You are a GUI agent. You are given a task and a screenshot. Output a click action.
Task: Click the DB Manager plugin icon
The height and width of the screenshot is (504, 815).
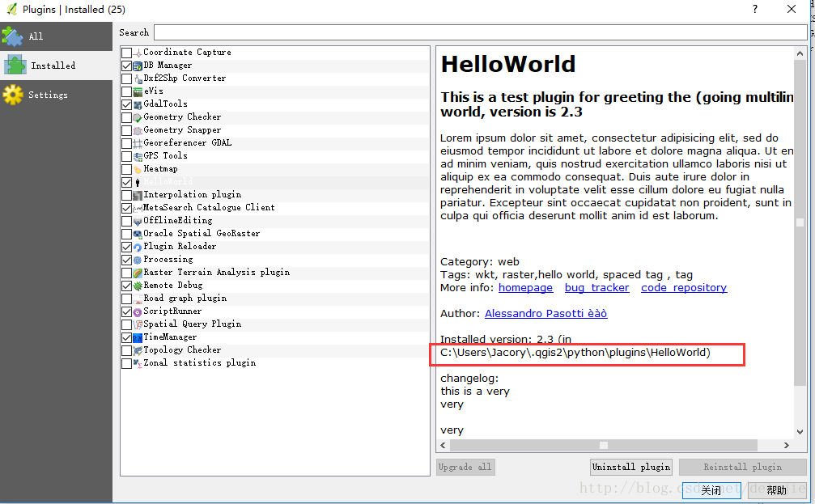(138, 66)
